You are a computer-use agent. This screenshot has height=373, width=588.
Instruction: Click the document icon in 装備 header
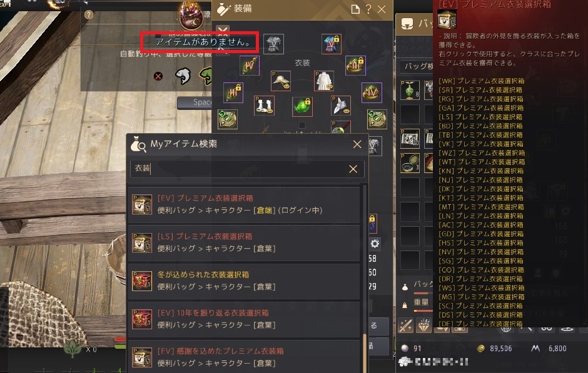(x=355, y=9)
